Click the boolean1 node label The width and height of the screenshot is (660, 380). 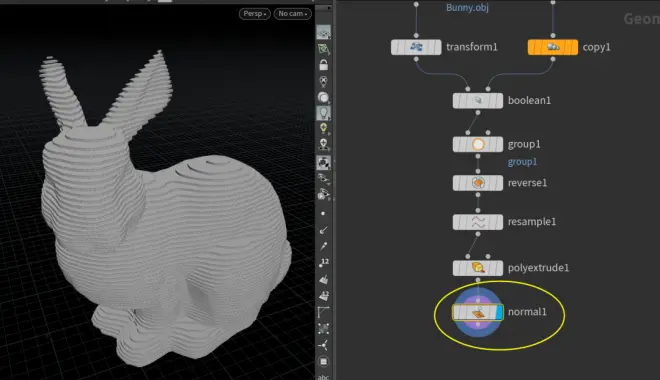[x=529, y=101]
